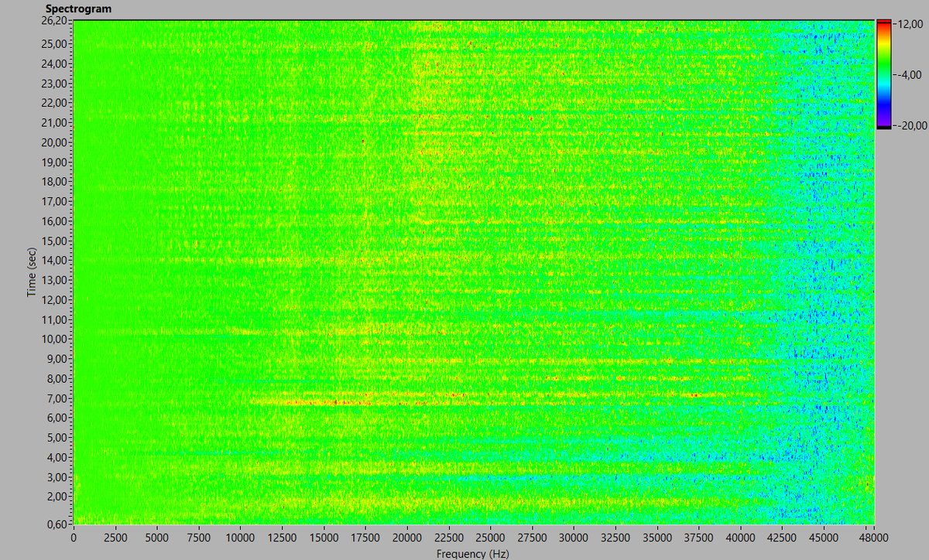The width and height of the screenshot is (929, 560).
Task: Select the 12,00 color scale maximum value
Action: click(x=908, y=25)
